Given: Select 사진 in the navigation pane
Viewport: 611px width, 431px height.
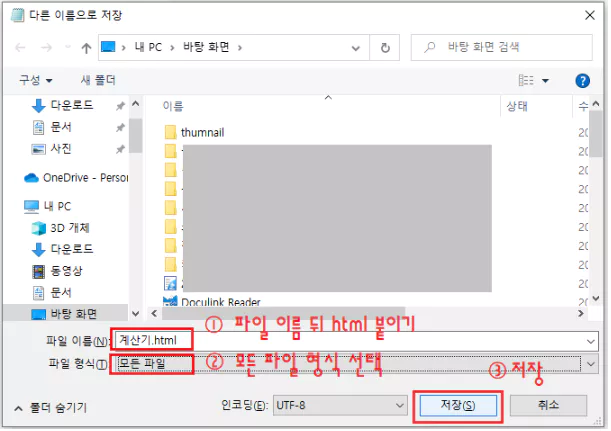Looking at the screenshot, I should (x=61, y=149).
